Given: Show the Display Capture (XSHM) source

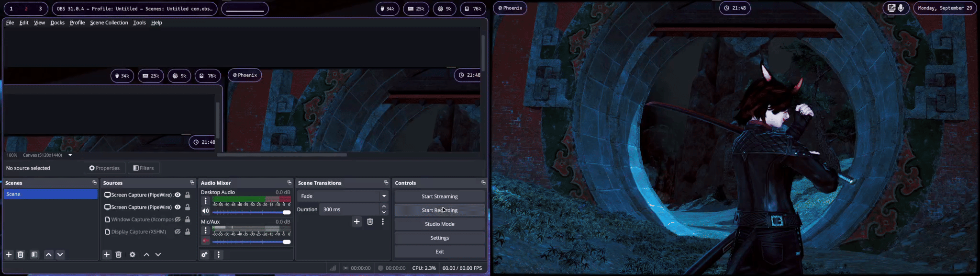Looking at the screenshot, I should [178, 232].
